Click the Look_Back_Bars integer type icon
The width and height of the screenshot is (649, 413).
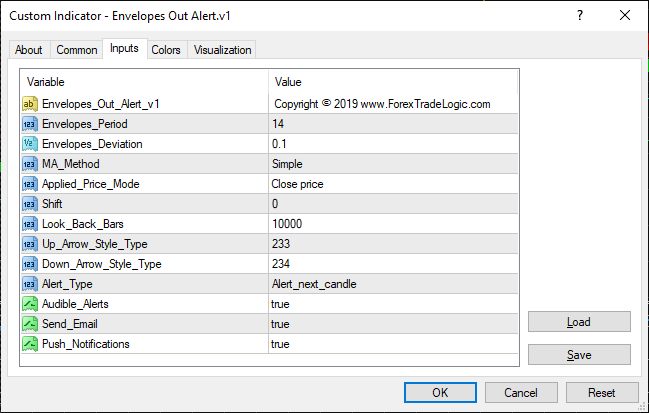[30, 223]
